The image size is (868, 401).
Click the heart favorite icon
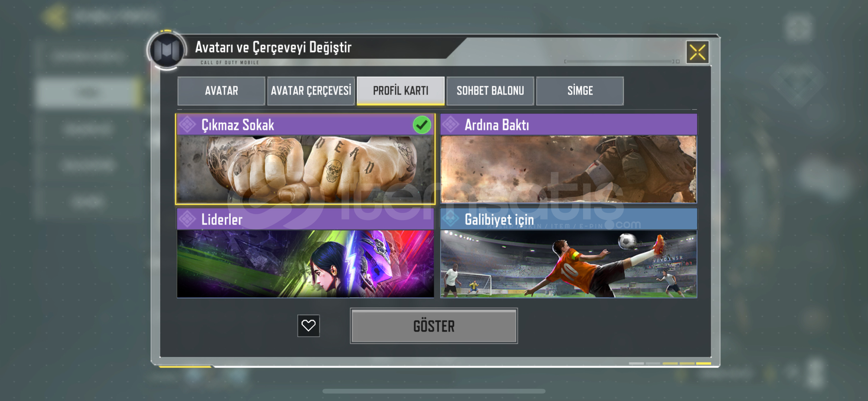pos(308,326)
